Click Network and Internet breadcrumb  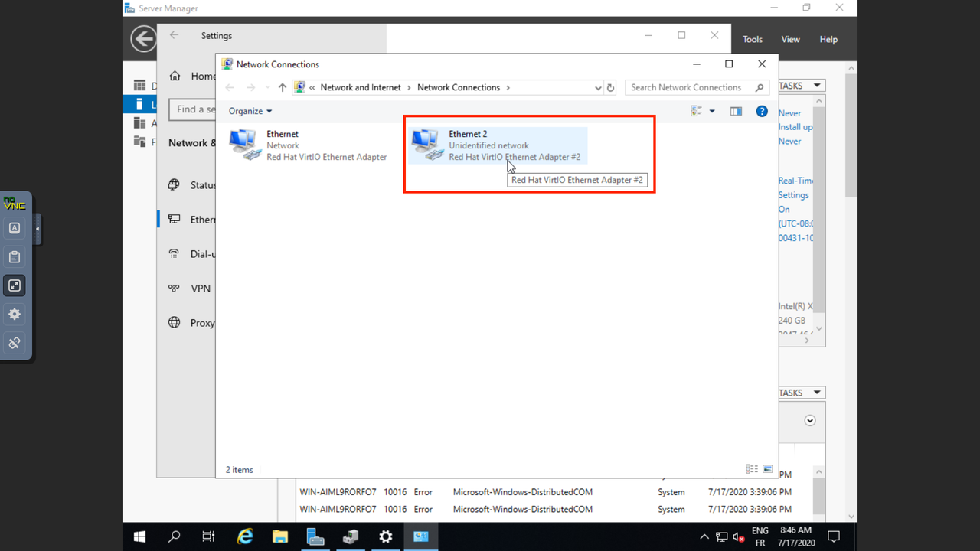(361, 87)
